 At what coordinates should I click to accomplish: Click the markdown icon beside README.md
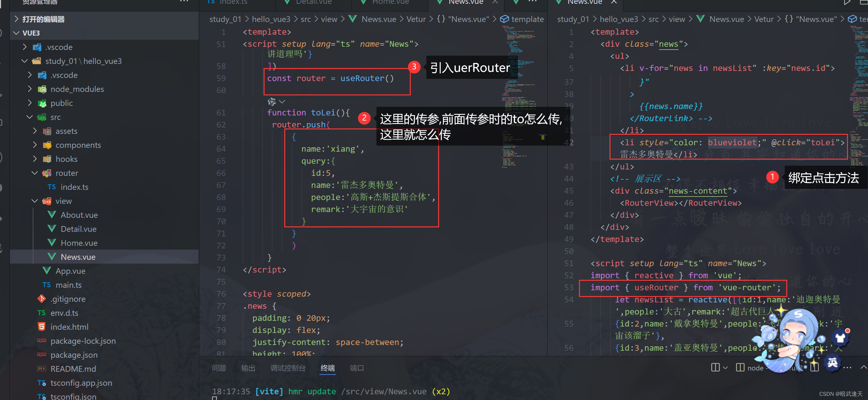coord(41,369)
